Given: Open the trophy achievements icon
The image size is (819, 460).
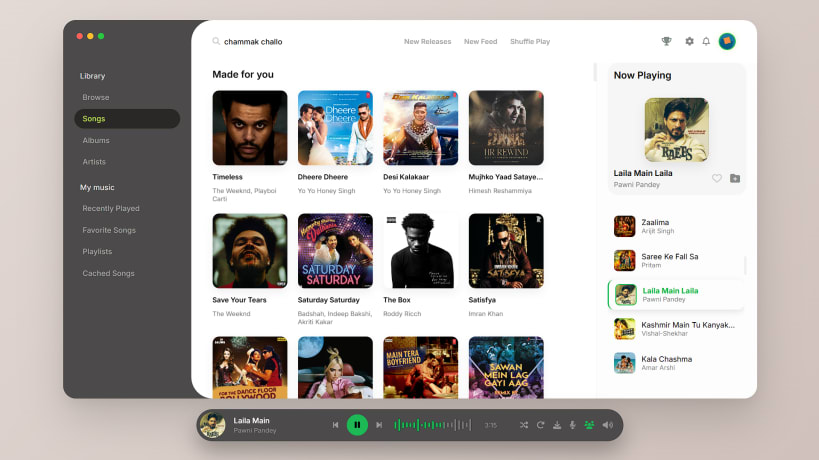Looking at the screenshot, I should point(666,41).
